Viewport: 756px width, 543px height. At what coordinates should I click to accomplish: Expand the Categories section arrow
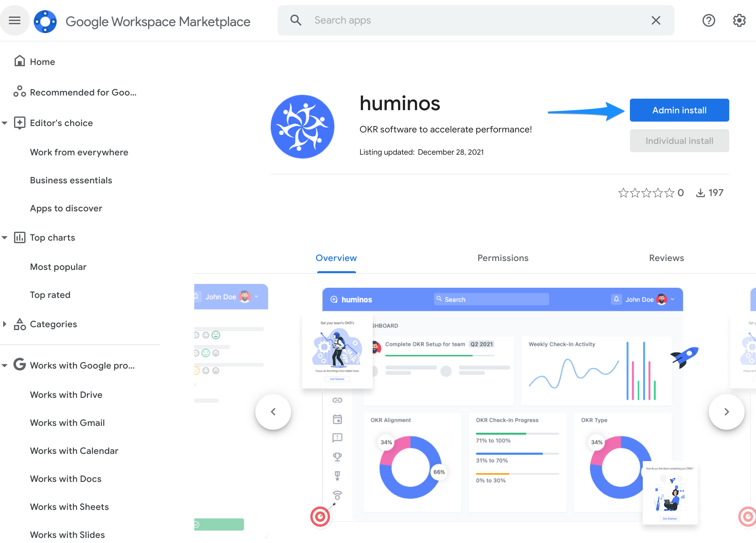[x=4, y=324]
